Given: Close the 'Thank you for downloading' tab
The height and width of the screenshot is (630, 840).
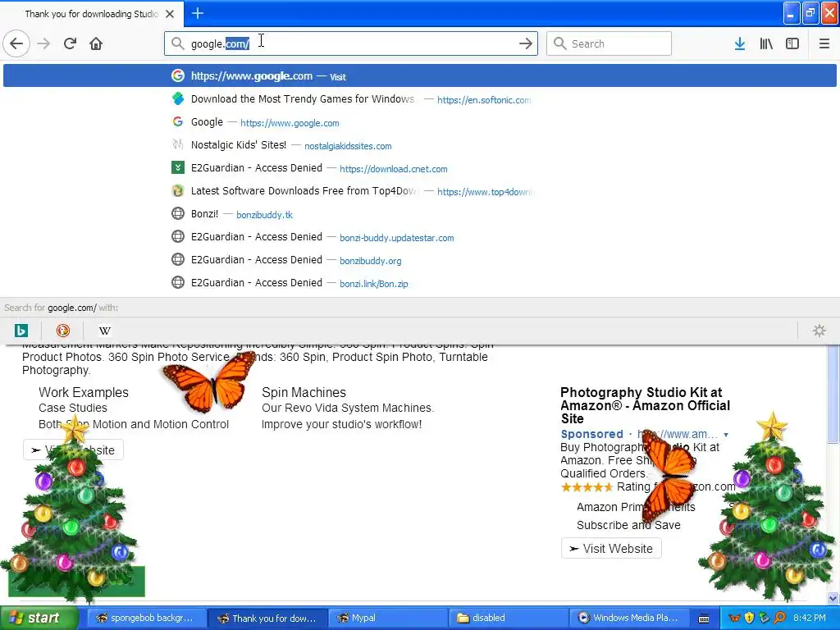Looking at the screenshot, I should pos(170,14).
